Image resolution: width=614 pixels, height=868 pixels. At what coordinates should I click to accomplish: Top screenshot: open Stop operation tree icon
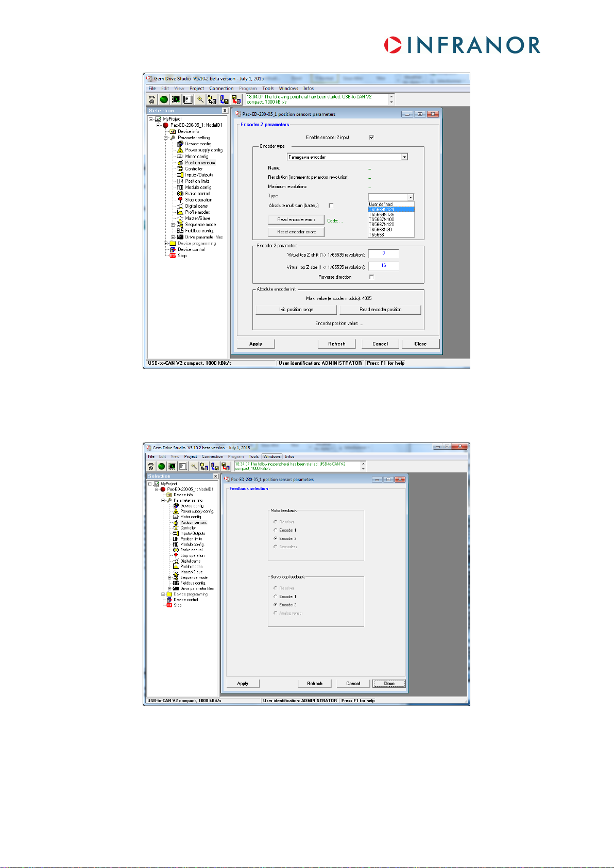tap(180, 200)
